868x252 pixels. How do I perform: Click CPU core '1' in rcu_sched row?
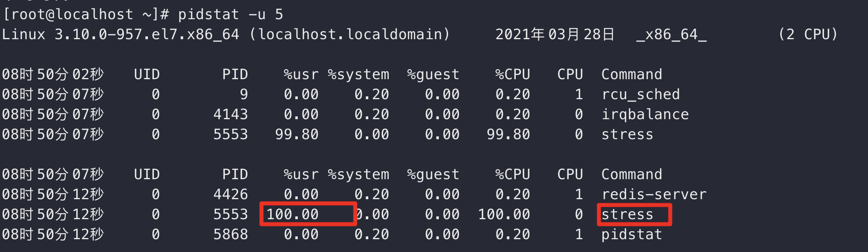[579, 95]
